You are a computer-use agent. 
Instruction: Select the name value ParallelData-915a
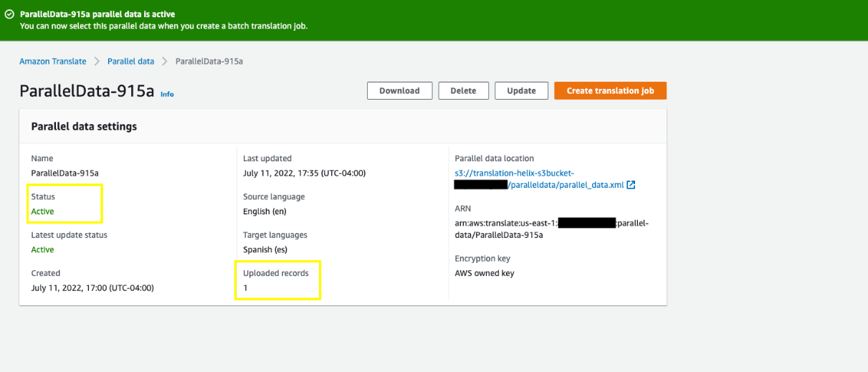tap(65, 173)
